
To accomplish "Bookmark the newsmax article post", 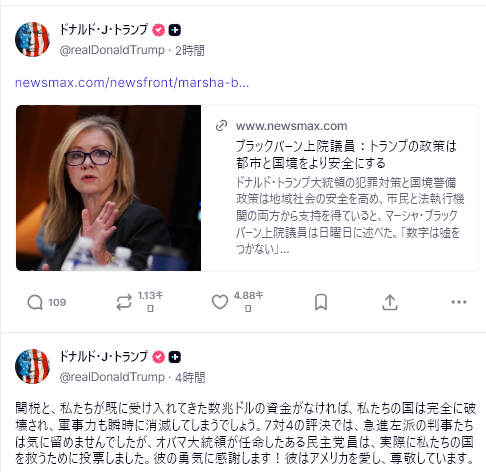I will tap(321, 302).
